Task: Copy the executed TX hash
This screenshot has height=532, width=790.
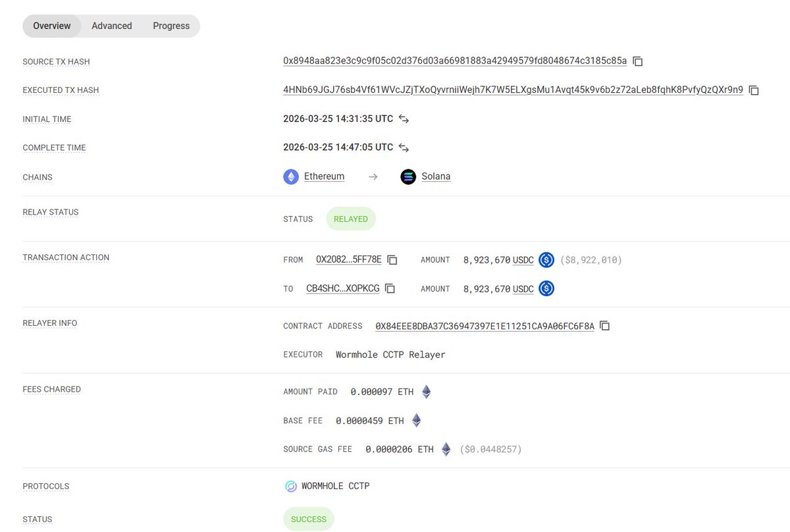Action: [x=754, y=90]
